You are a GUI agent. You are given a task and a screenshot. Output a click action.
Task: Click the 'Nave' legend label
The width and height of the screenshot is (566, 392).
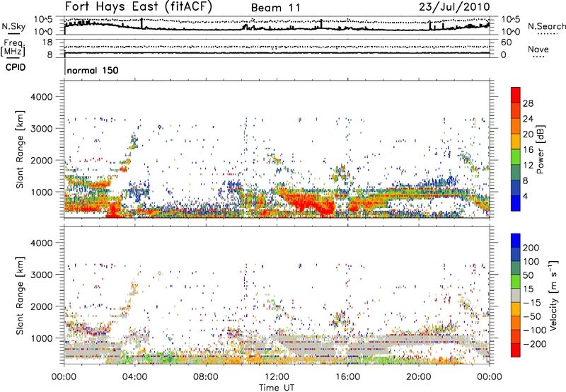538,49
